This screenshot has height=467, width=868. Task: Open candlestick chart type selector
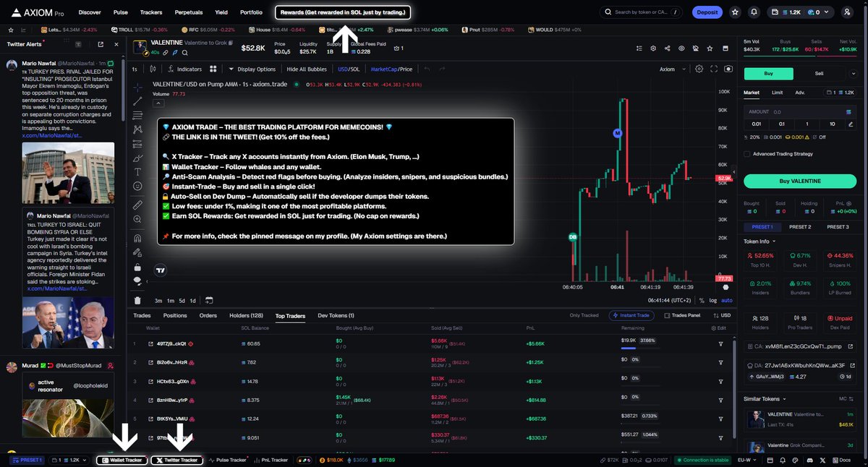pyautogui.click(x=153, y=69)
